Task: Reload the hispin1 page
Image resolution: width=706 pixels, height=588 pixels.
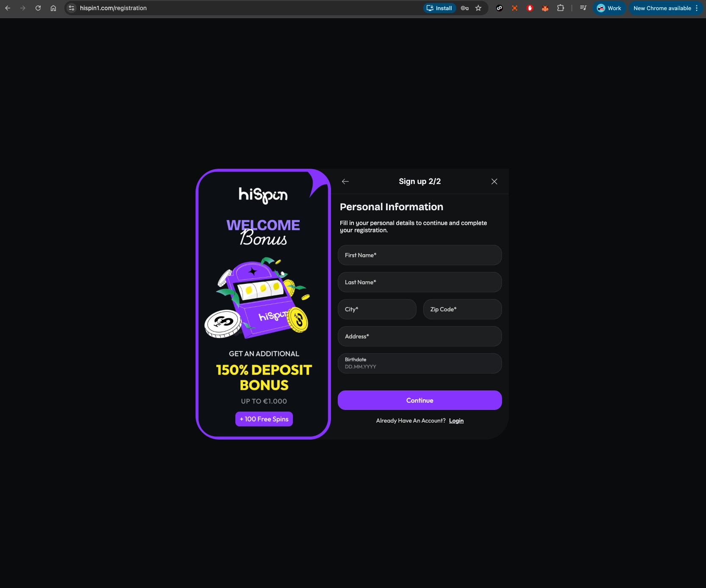Action: pos(38,8)
